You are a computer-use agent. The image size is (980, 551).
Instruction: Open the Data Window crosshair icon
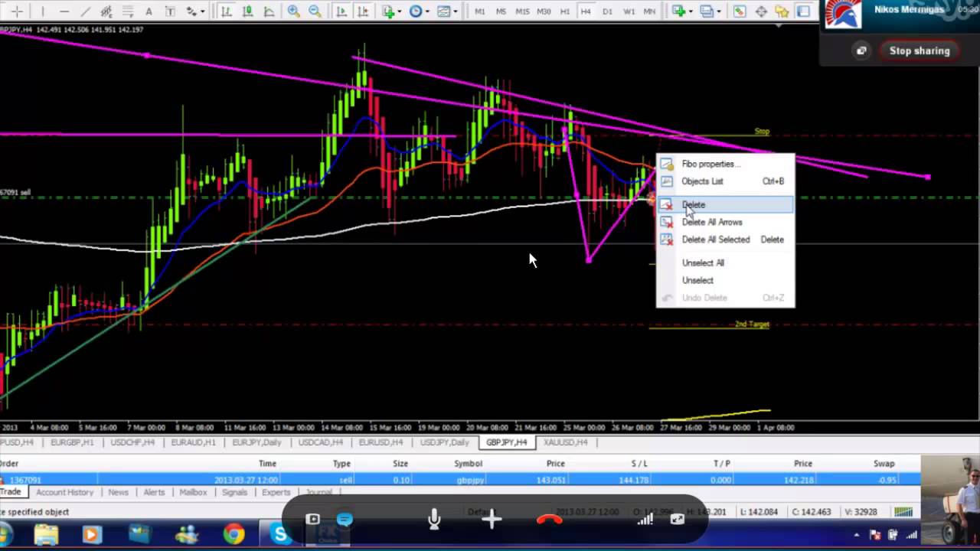pyautogui.click(x=761, y=11)
